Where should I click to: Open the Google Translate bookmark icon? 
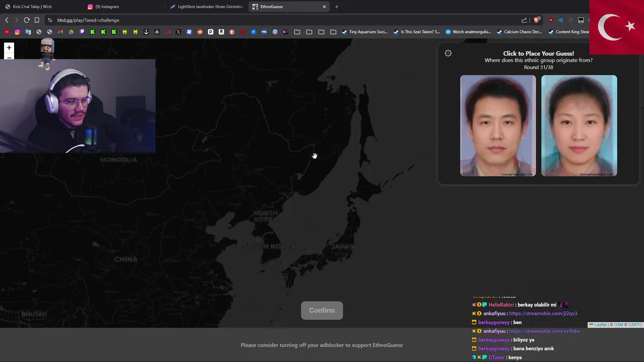point(28,32)
